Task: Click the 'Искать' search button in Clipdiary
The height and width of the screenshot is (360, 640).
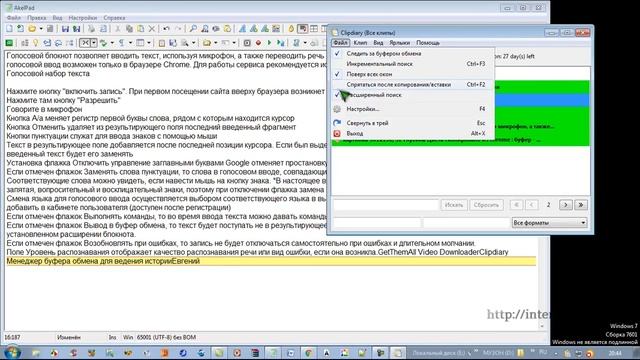Action: click(x=453, y=205)
